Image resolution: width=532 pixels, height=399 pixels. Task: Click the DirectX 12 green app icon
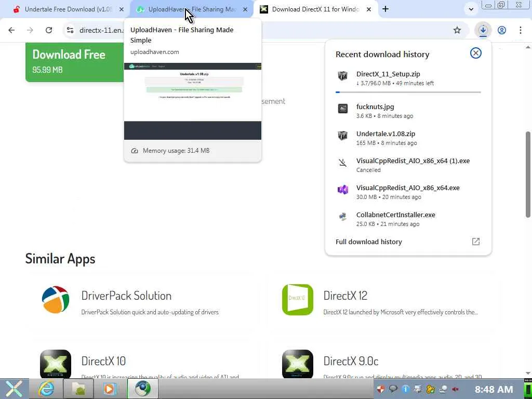[298, 300]
